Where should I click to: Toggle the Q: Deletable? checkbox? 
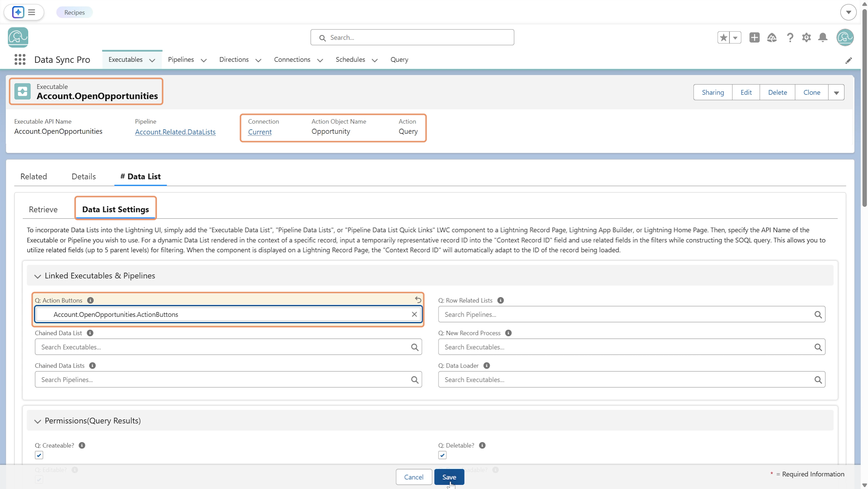point(442,455)
